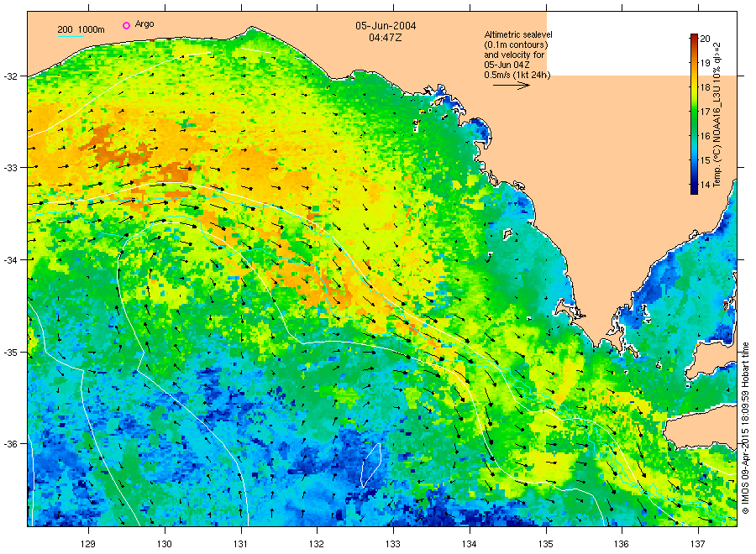Click the small closed white contour loop

[371, 465]
